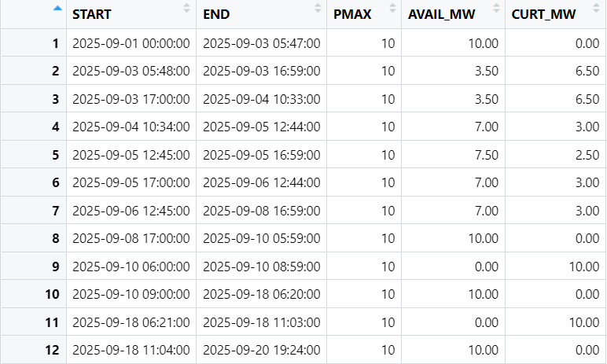Image resolution: width=607 pixels, height=364 pixels.
Task: Click START cell 2025-09-03 05:48:00
Action: [131, 71]
